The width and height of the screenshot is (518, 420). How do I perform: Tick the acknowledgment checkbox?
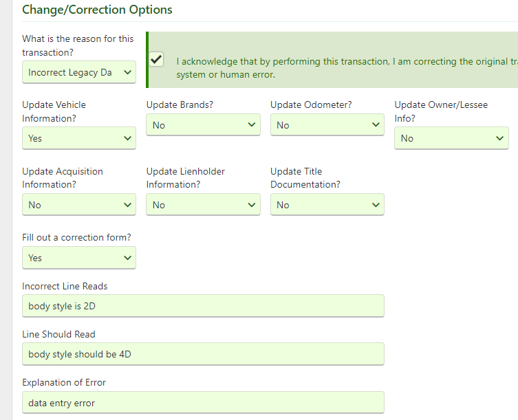[157, 60]
